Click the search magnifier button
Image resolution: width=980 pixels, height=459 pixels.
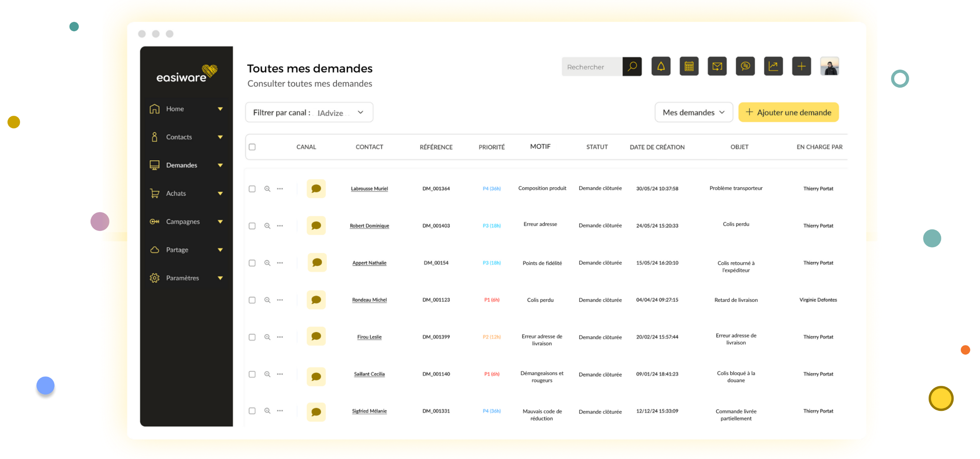point(632,67)
